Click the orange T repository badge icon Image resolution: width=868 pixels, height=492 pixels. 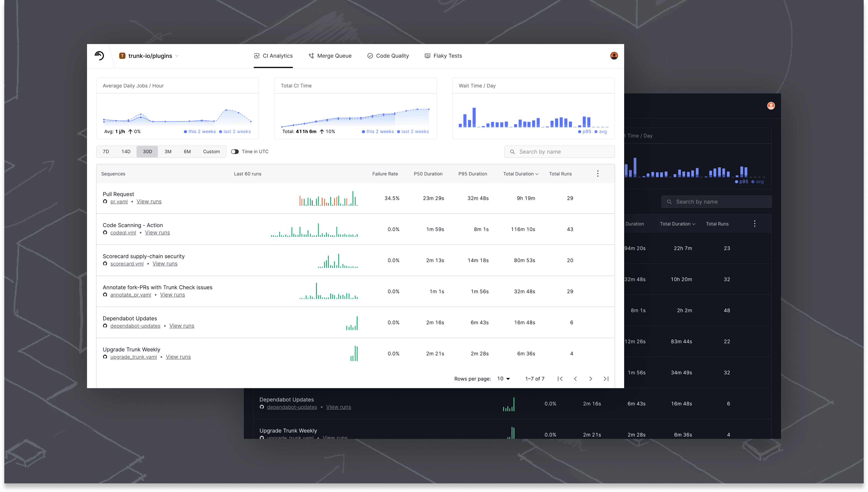pyautogui.click(x=122, y=56)
